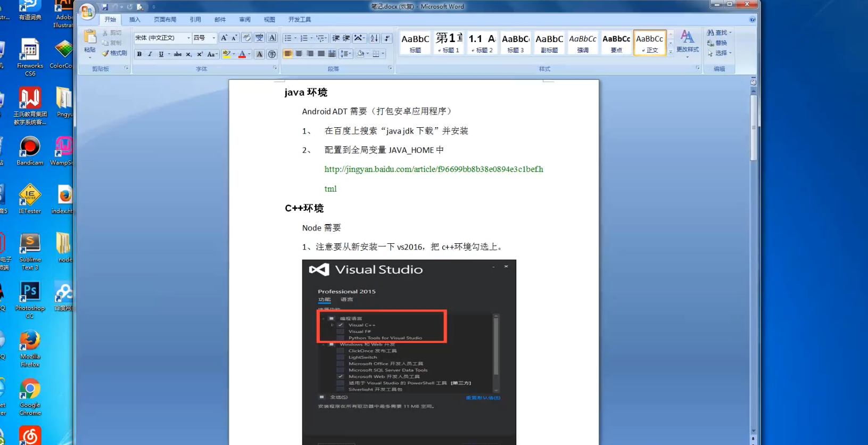Toggle Bold formatting
Screen dimensions: 868x445
tap(139, 54)
